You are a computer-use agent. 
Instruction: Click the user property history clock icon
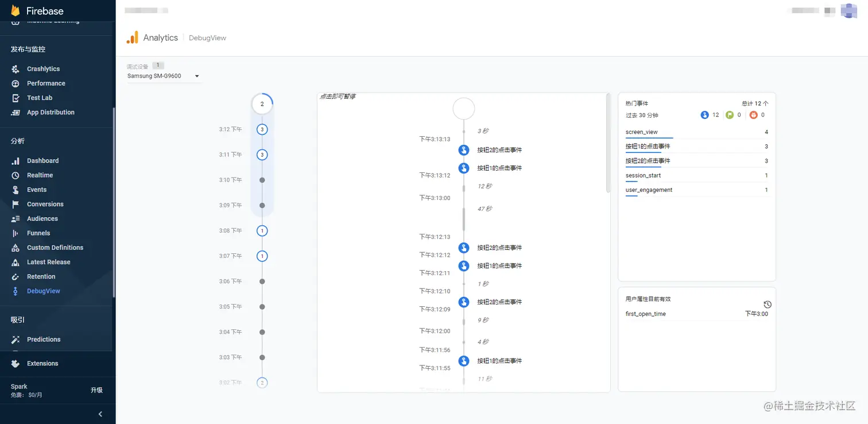point(768,304)
